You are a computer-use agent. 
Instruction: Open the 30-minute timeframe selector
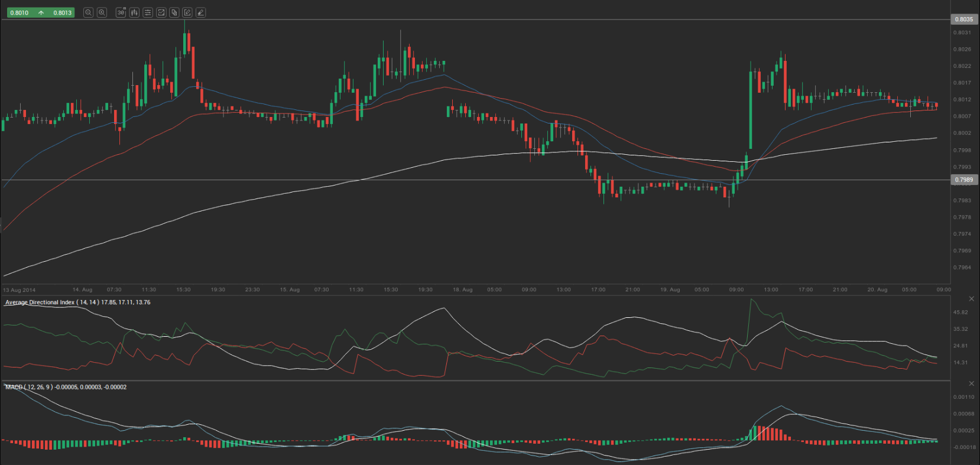tap(121, 12)
